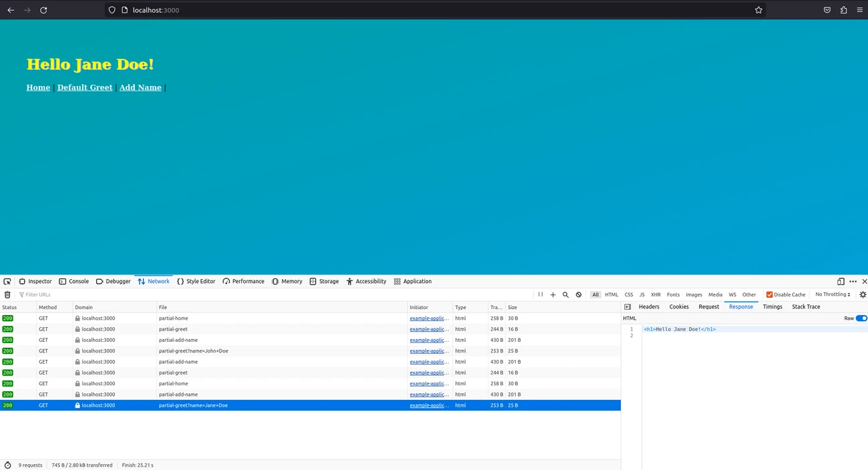Follow the Default Greet link
The image size is (868, 470).
(85, 87)
